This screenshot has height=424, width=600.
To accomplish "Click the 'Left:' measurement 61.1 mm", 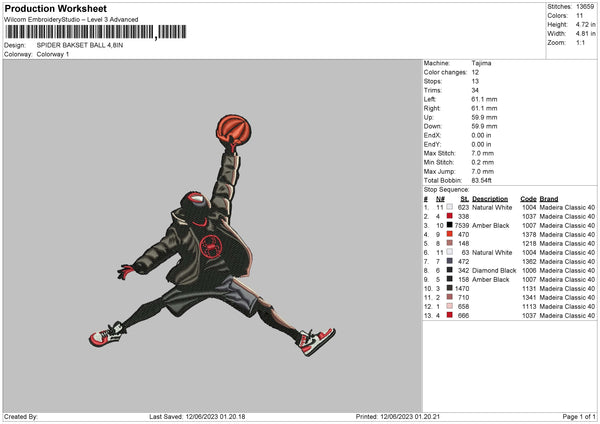I will 484,99.
